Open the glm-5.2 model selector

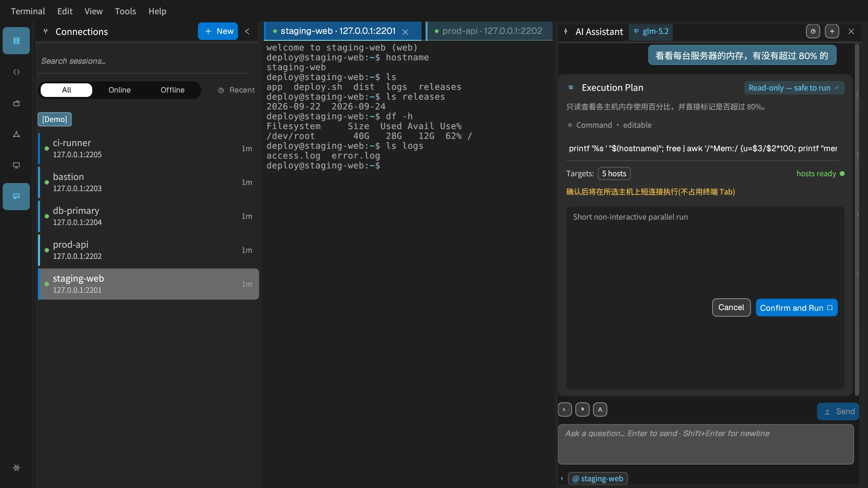651,31
